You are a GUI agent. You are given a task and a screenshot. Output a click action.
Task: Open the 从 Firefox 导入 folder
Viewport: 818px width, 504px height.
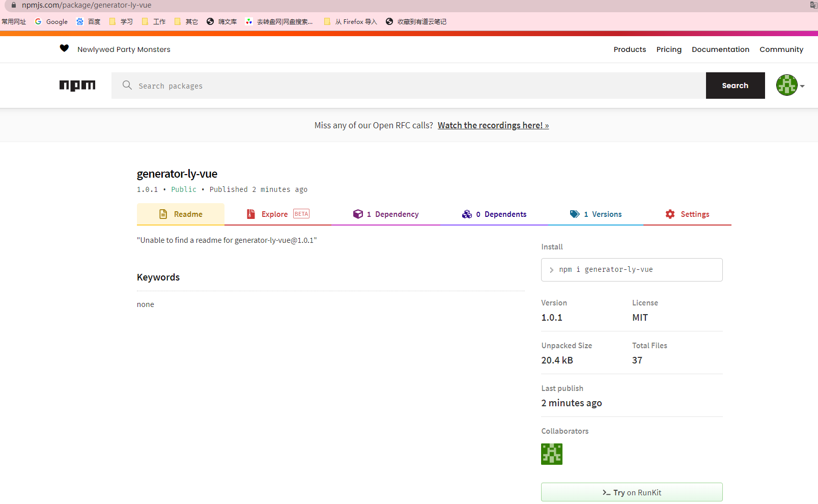coord(351,21)
